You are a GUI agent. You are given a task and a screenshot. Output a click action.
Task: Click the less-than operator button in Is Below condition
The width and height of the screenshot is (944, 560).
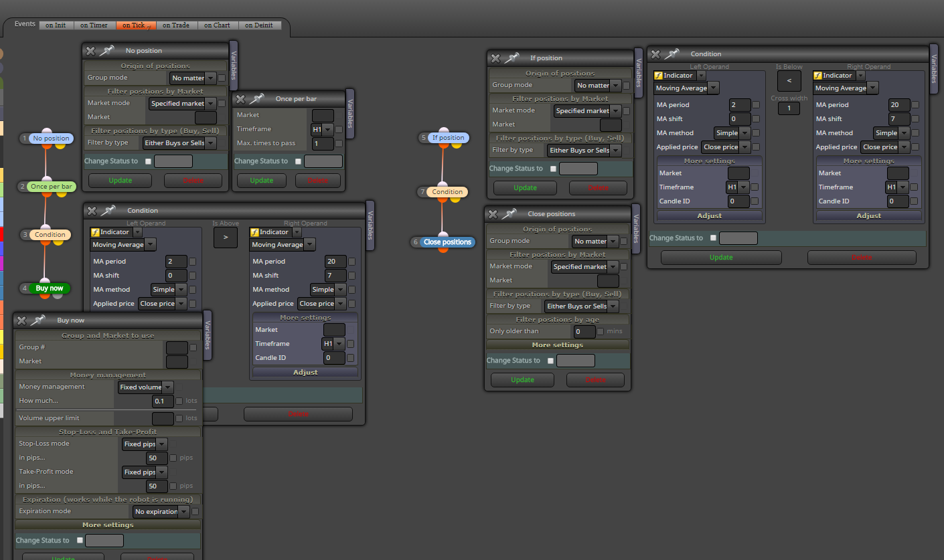(789, 82)
